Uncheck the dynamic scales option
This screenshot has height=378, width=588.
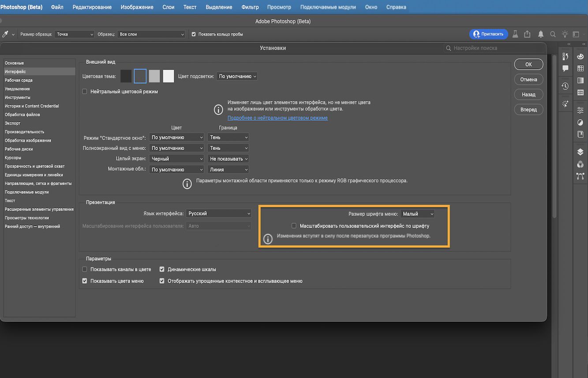162,269
